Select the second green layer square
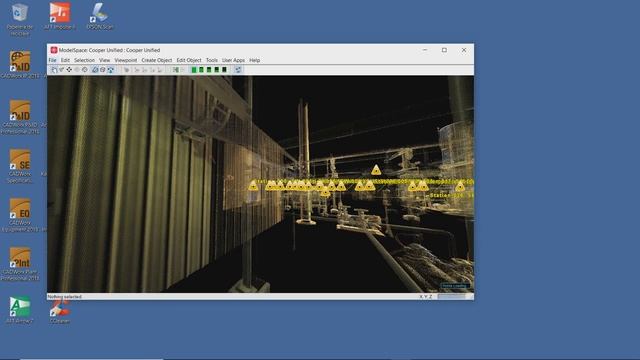 point(201,70)
